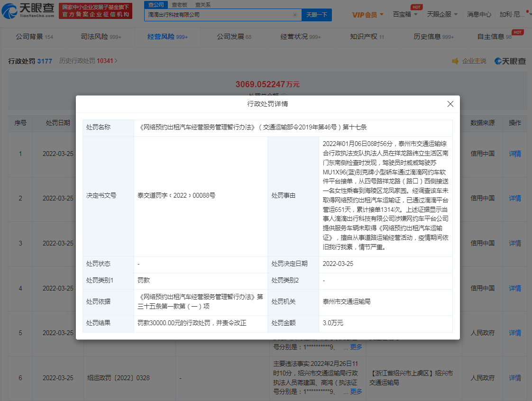
Task: Open the 公司发展 tab
Action: 234,36
